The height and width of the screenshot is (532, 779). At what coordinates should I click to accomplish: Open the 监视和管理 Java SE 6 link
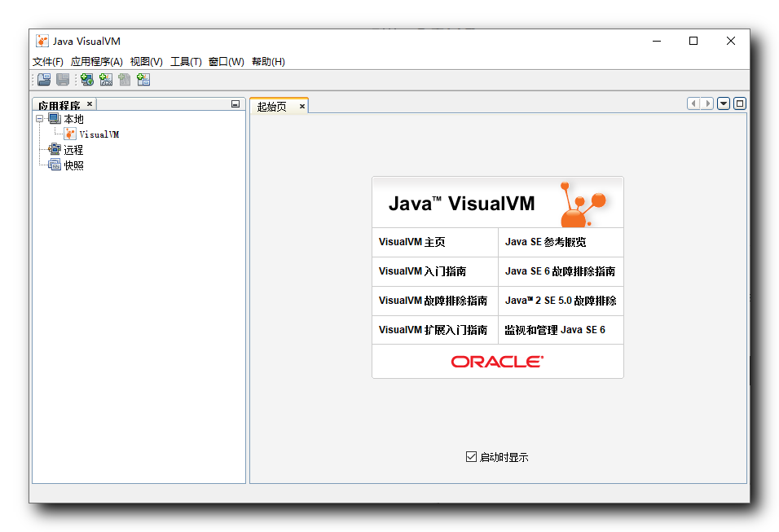coord(555,330)
